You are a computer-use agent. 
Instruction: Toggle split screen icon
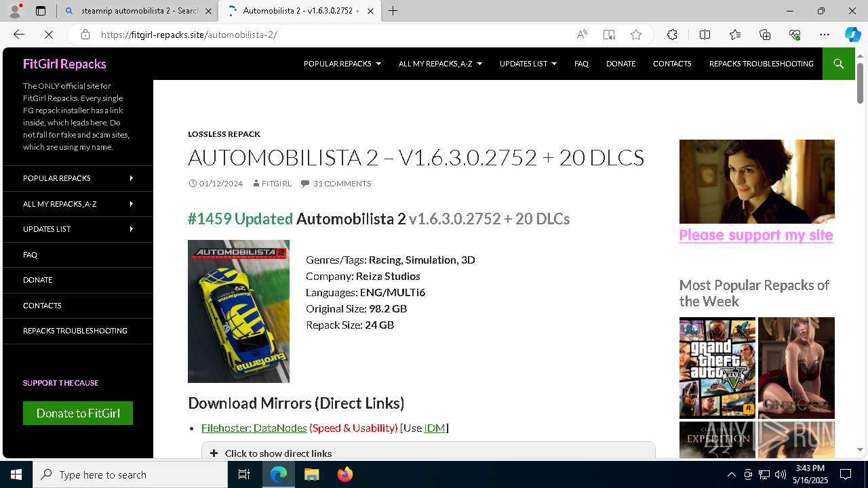(x=705, y=35)
